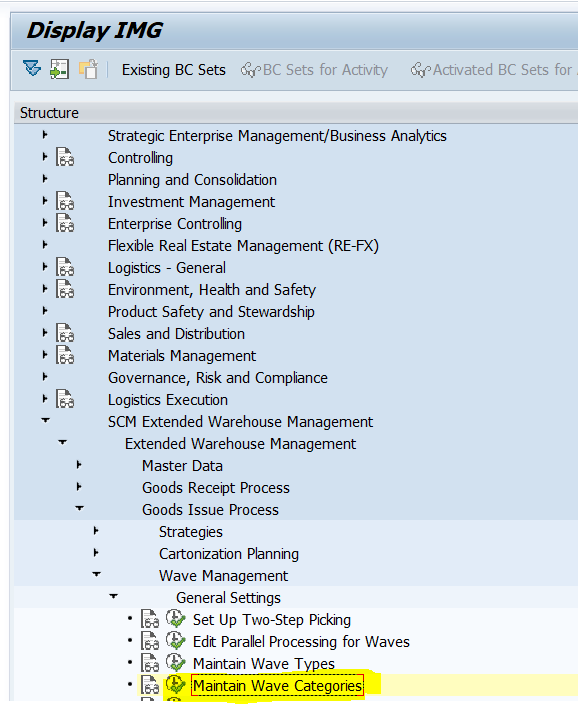578x704 pixels.
Task: Click the General Settings label
Action: (228, 598)
